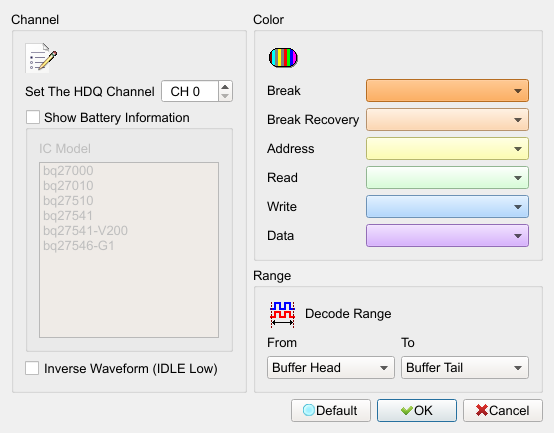554x433 pixels.
Task: Click the Set The HDQ Channel label
Action: [x=90, y=91]
